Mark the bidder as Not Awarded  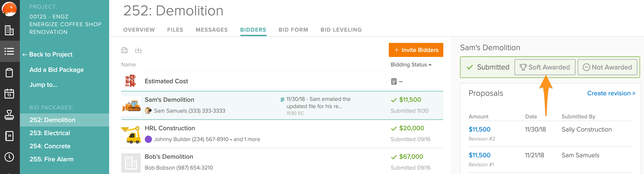click(x=607, y=67)
